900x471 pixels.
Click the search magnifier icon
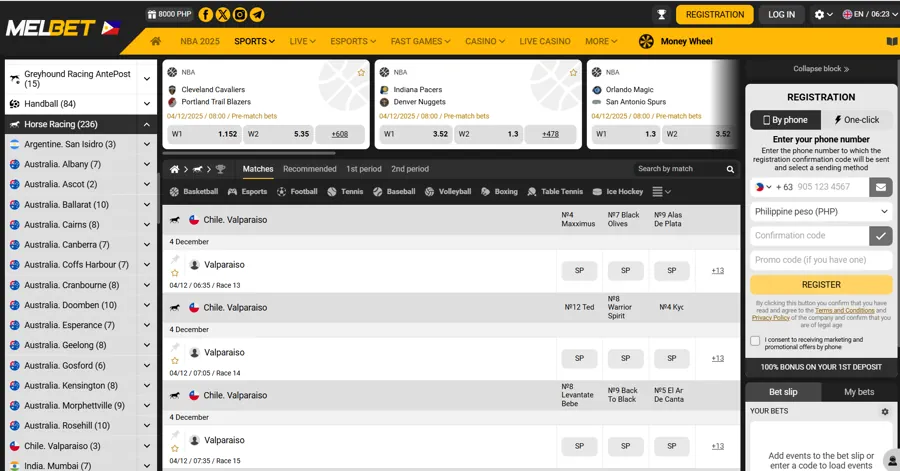point(730,170)
